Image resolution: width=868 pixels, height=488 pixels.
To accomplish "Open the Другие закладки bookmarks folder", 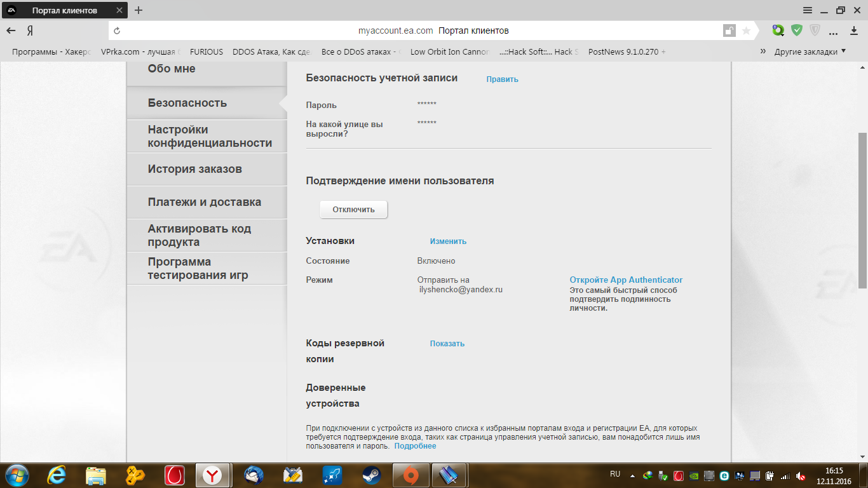I will [x=810, y=51].
